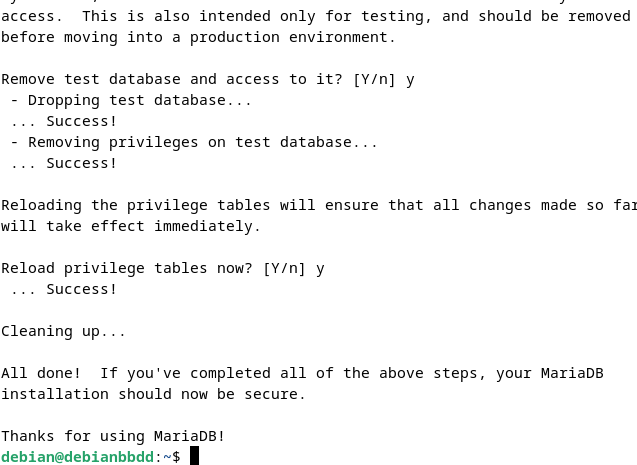This screenshot has height=465, width=637.
Task: Click the 'Reload privilege tables now?' prompt
Action: tap(127, 268)
